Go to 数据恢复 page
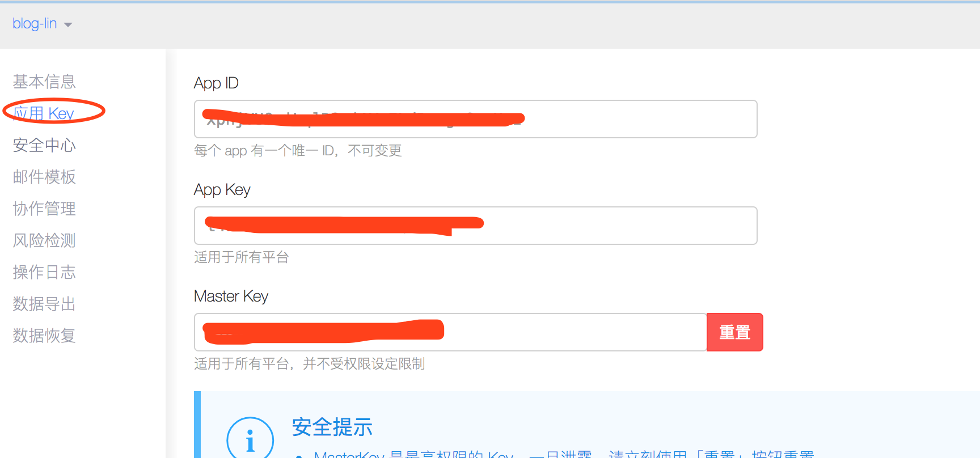Screen dimensions: 980x458 point(44,336)
